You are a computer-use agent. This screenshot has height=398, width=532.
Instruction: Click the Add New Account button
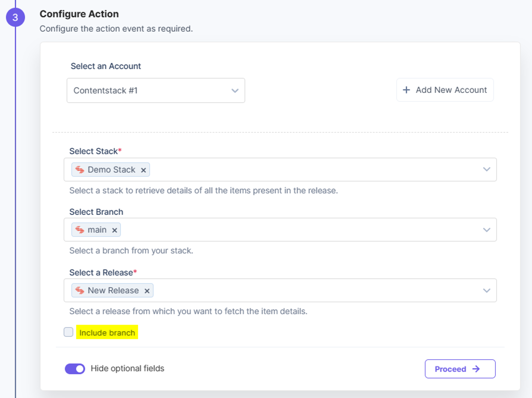pos(445,90)
